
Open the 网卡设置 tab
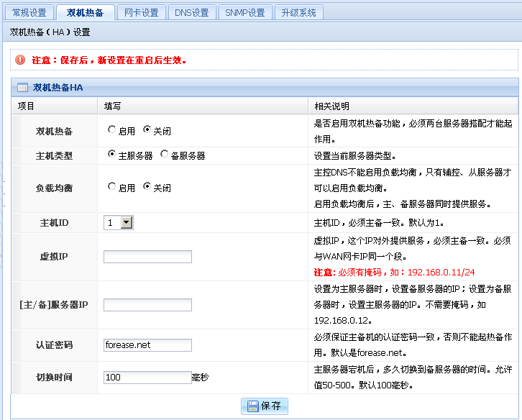[141, 12]
